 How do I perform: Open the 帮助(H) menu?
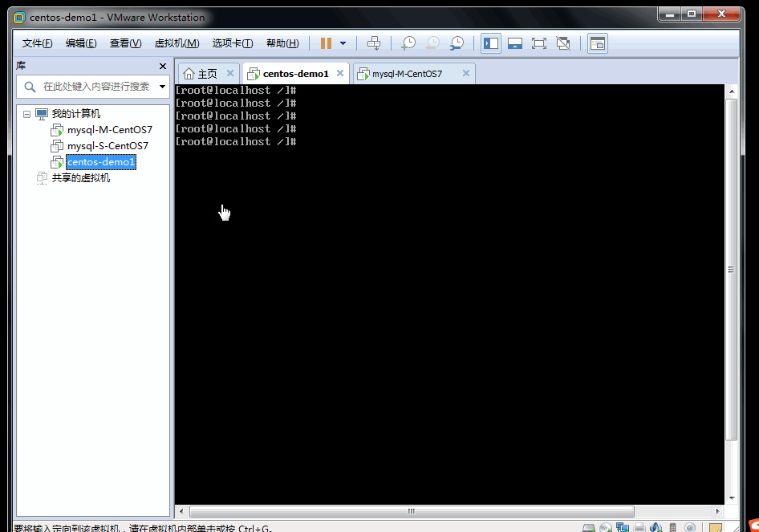tap(282, 43)
